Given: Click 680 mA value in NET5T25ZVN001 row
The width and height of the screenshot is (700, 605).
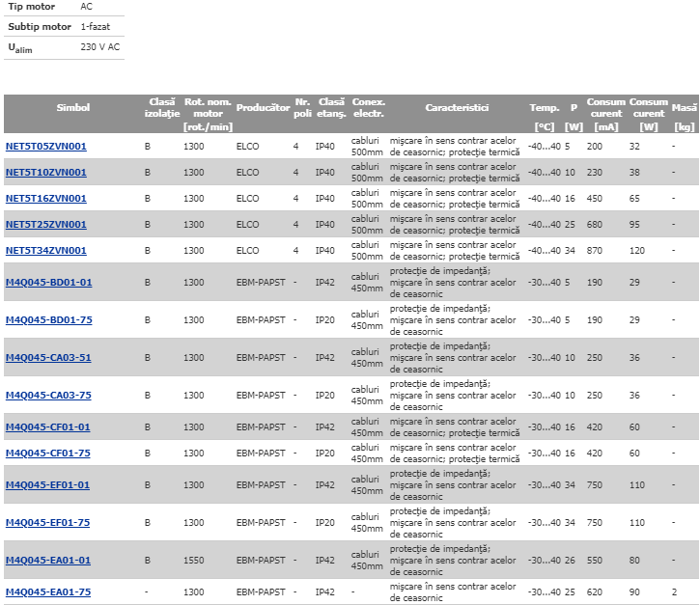Looking at the screenshot, I should click(595, 225).
